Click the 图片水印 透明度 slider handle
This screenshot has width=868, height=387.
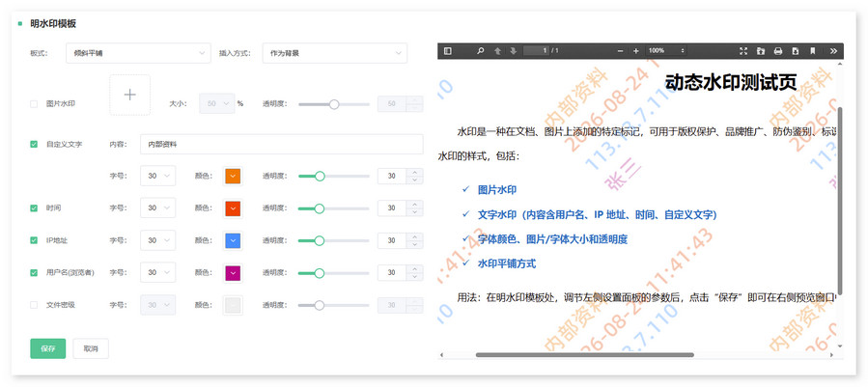334,104
